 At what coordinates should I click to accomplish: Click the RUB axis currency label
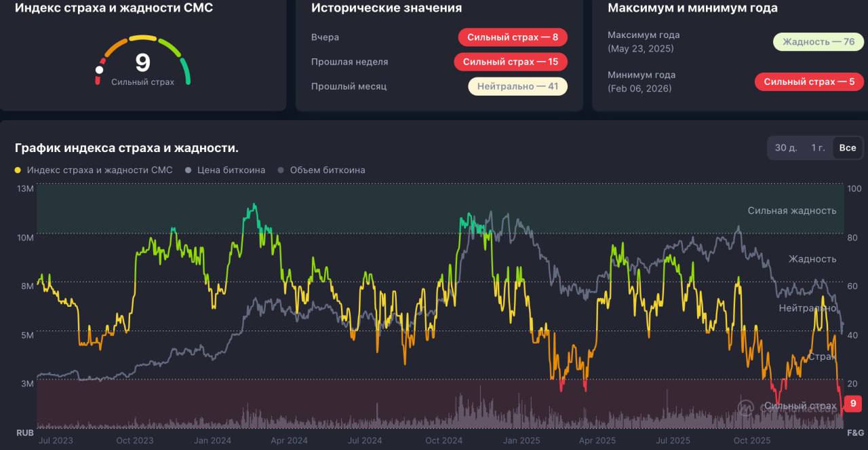(25, 432)
